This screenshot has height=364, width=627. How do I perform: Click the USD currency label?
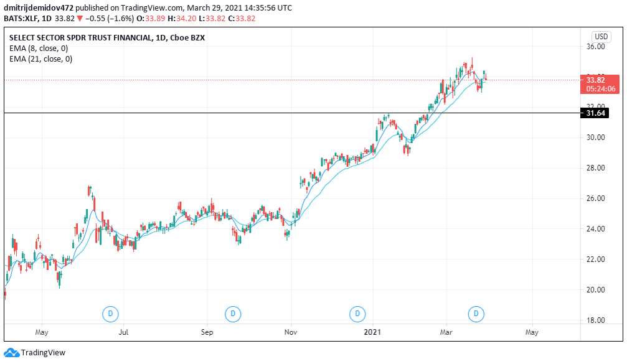tap(601, 37)
